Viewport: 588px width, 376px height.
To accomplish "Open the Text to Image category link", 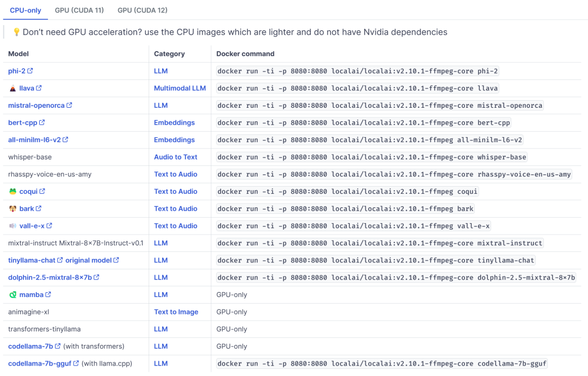I will (176, 312).
